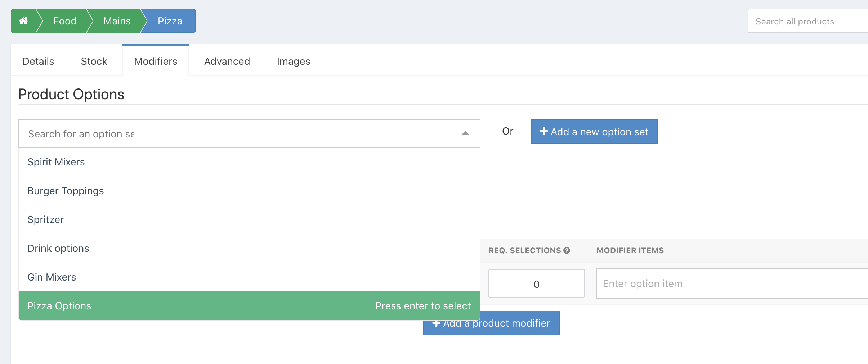Image resolution: width=868 pixels, height=364 pixels.
Task: Pick the Spritzer option set
Action: coord(46,219)
